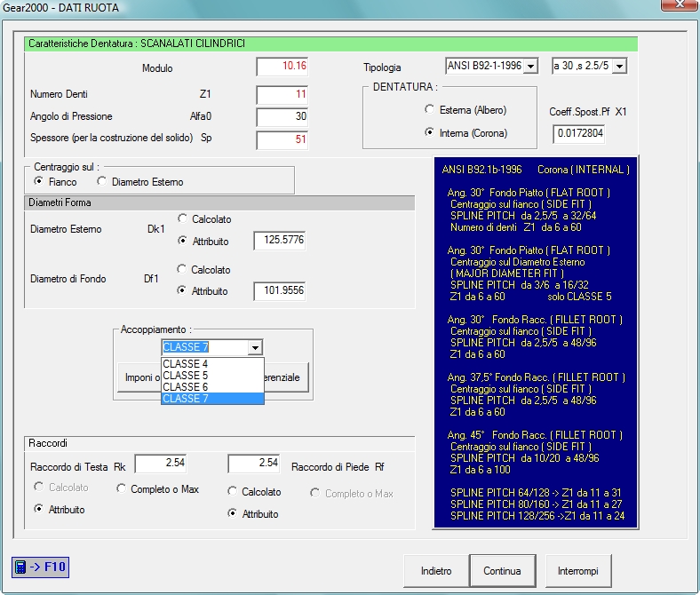This screenshot has height=595, width=700.
Task: Click the Imponi button under Accoppiamento
Action: tap(139, 377)
